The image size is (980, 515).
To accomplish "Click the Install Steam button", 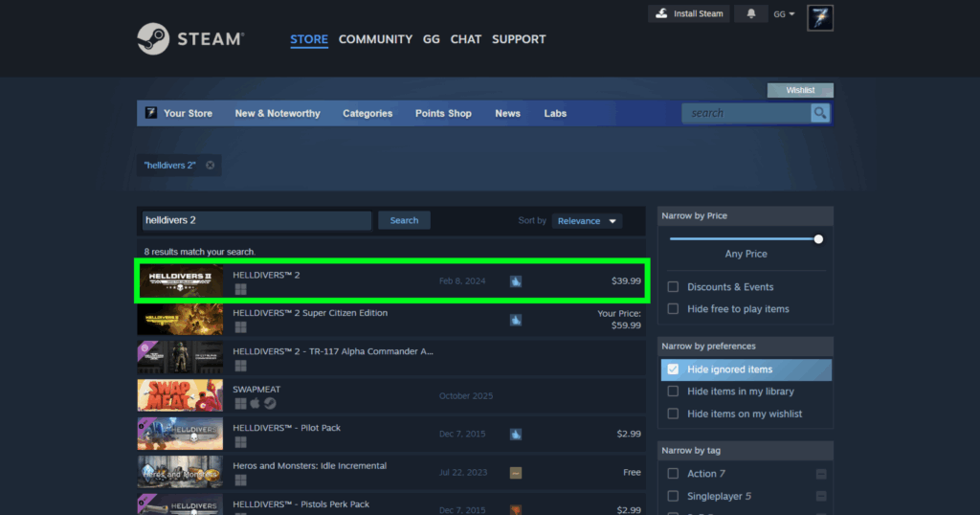I will coord(689,13).
